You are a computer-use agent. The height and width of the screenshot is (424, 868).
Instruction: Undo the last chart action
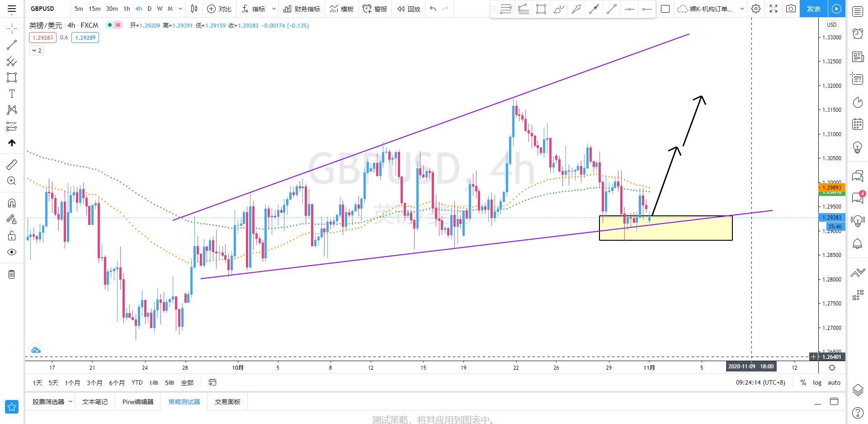(x=433, y=9)
